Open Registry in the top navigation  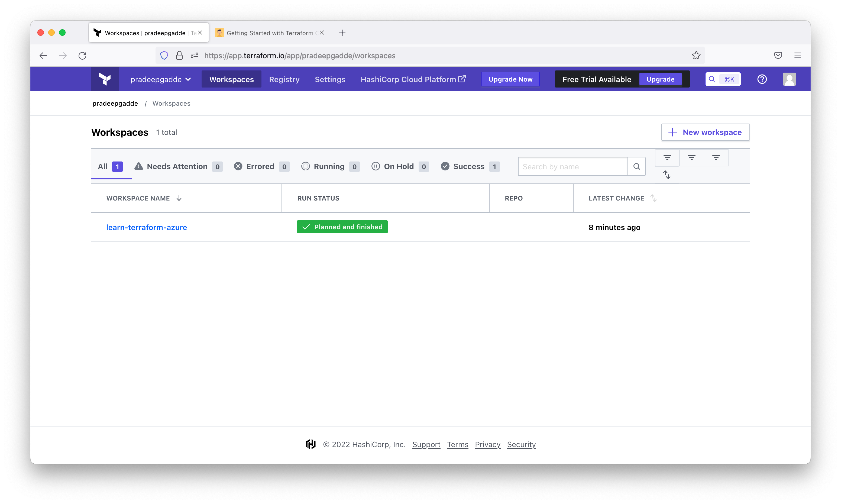point(284,79)
